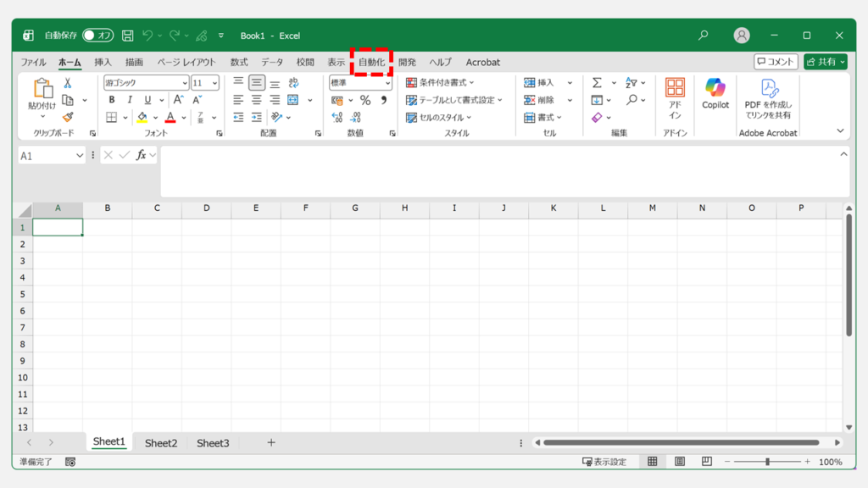Screen dimensions: 868x488
Task: Open the Name Box dropdown arrow
Action: (x=79, y=156)
